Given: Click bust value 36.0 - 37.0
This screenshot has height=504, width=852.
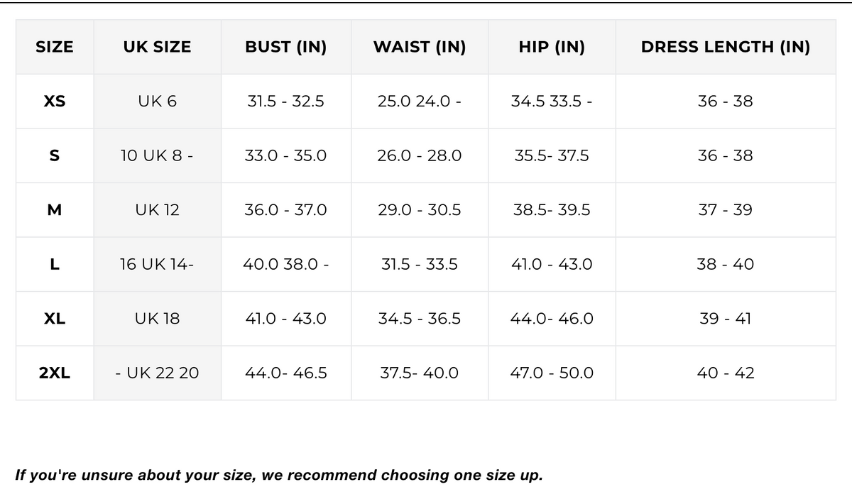Looking at the screenshot, I should click(x=286, y=210).
